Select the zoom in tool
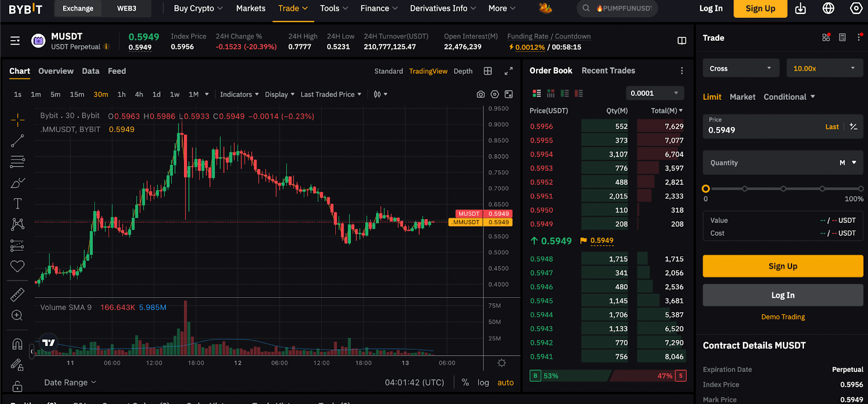Image resolution: width=868 pixels, height=404 pixels. 17,316
